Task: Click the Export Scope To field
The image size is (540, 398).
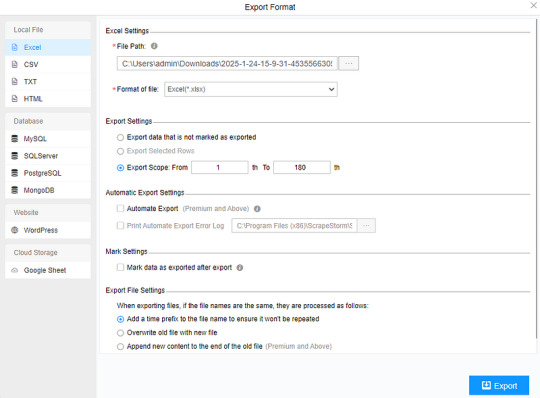Action: pos(302,167)
